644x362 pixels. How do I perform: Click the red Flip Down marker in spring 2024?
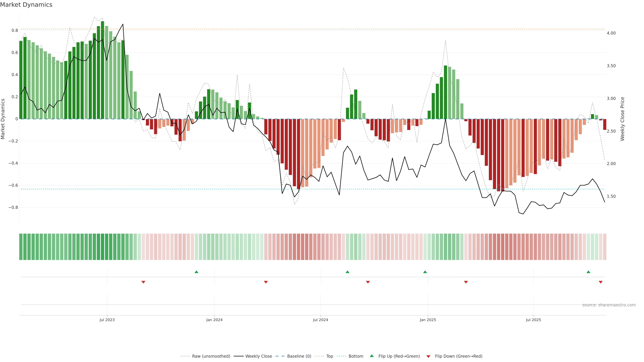[266, 282]
